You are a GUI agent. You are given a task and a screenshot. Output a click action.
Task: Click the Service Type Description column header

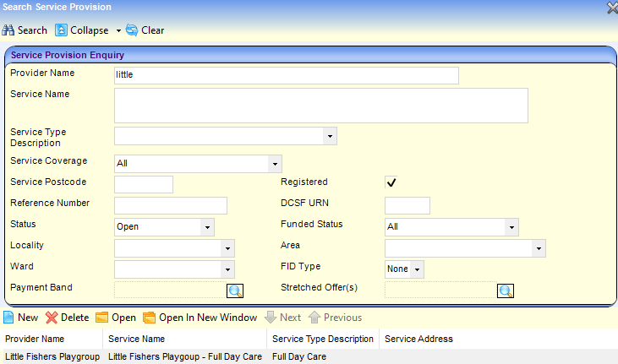coord(322,339)
